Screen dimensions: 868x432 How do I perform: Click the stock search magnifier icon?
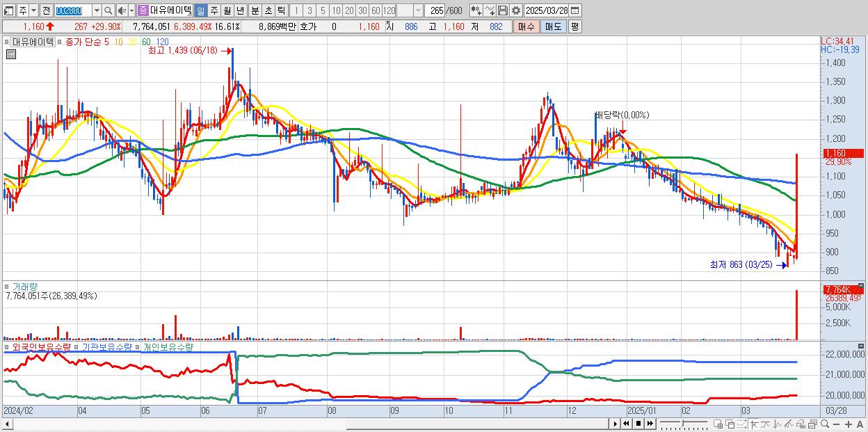pos(108,10)
